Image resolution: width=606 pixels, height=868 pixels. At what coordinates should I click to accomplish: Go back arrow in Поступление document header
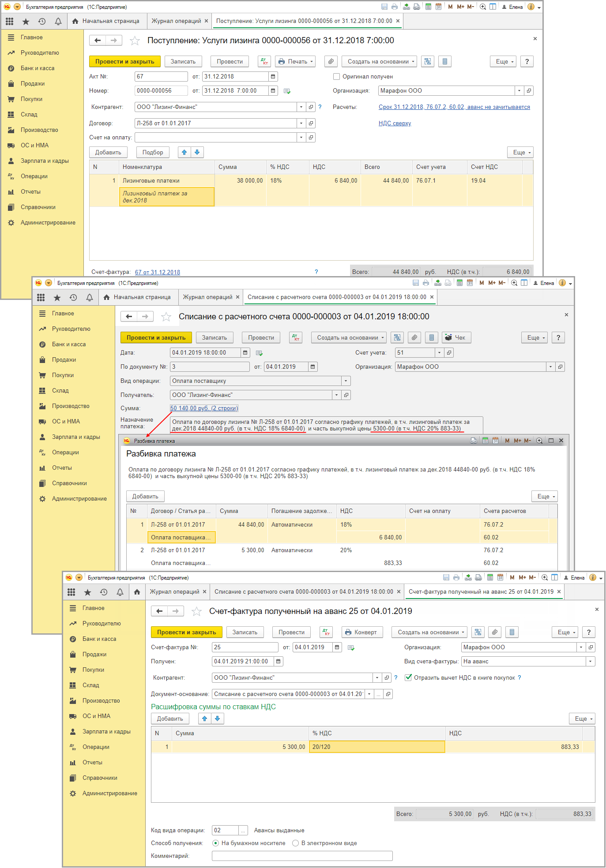point(98,41)
